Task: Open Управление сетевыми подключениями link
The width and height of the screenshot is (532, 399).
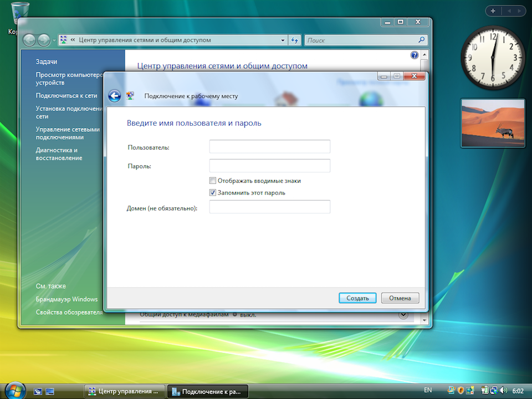Action: click(68, 134)
